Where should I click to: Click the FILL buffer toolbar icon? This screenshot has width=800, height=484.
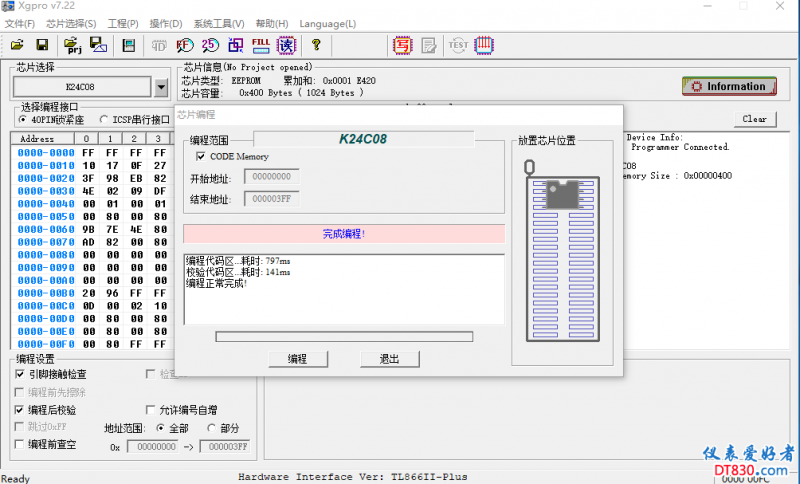tap(261, 44)
